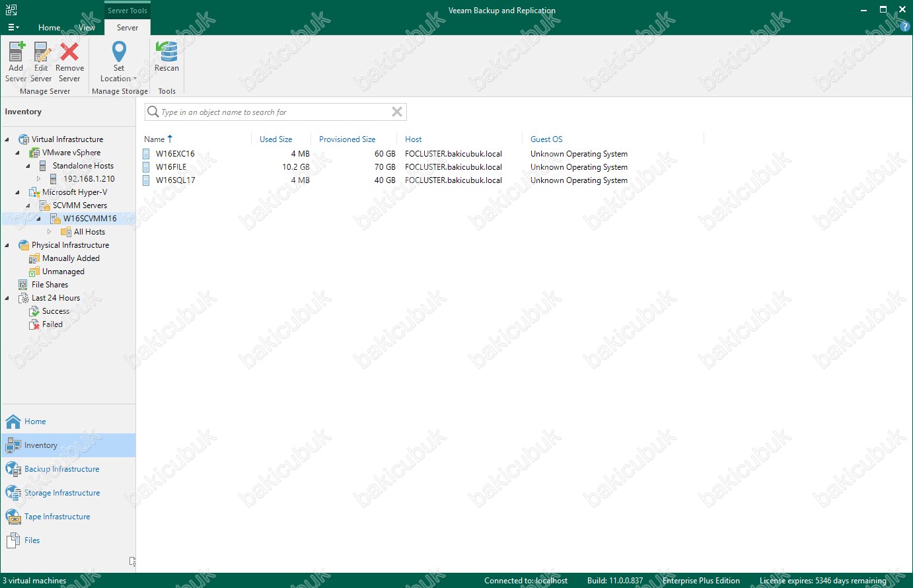913x588 pixels.
Task: Collapse the VMware vSphere node
Action: (x=18, y=153)
